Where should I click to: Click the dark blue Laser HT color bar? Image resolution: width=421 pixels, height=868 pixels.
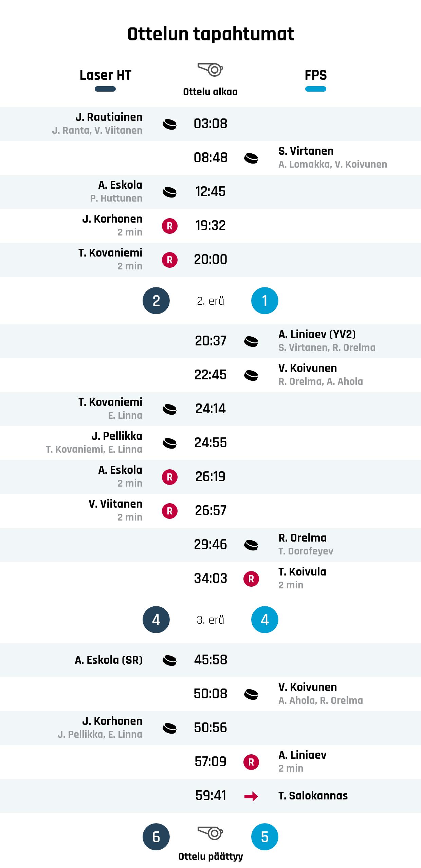(x=105, y=89)
